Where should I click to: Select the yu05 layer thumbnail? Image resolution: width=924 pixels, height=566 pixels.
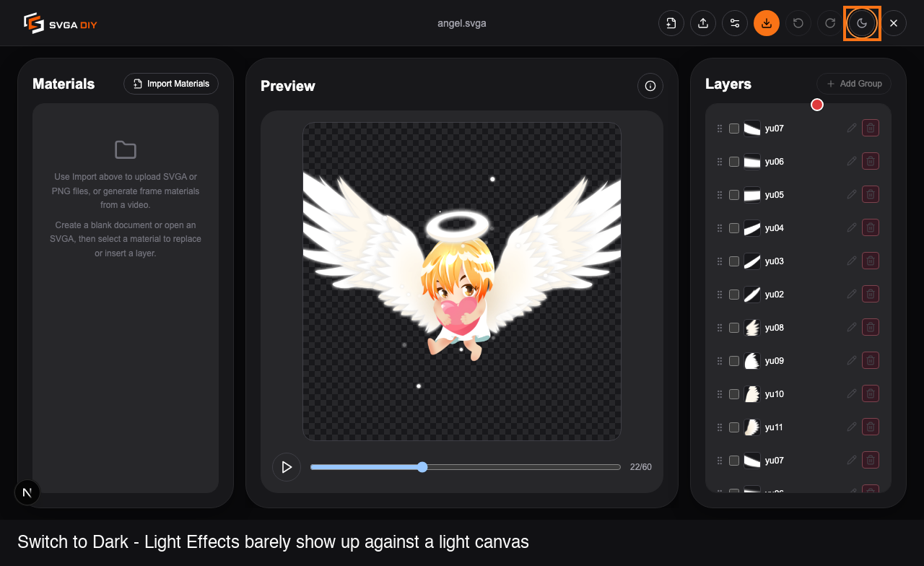752,195
